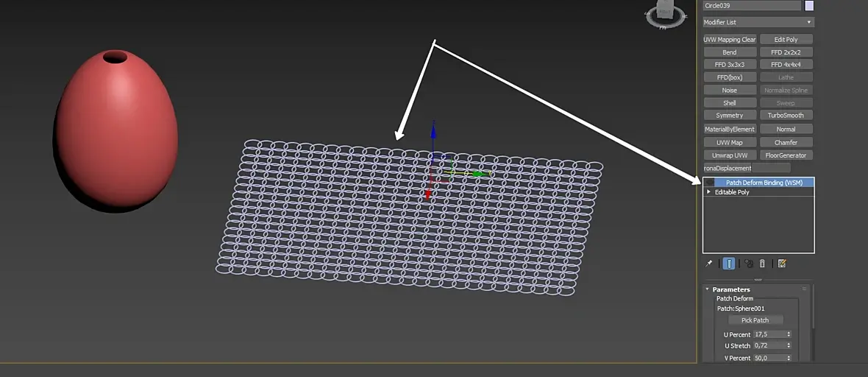Open Configure Modifier Sets icon
The image size is (868, 377).
[x=782, y=264]
